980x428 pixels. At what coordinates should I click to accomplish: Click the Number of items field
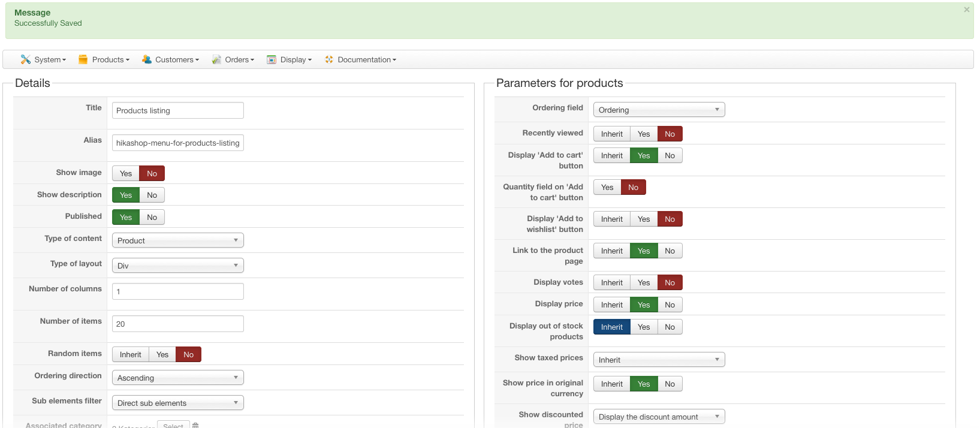(177, 324)
